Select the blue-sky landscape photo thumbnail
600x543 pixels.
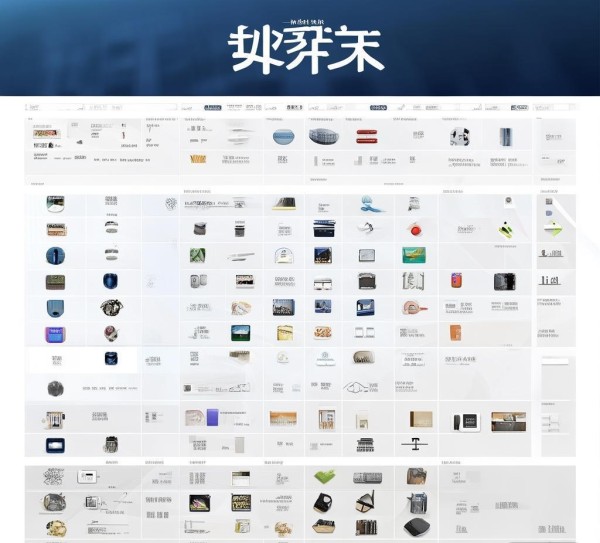[241, 333]
